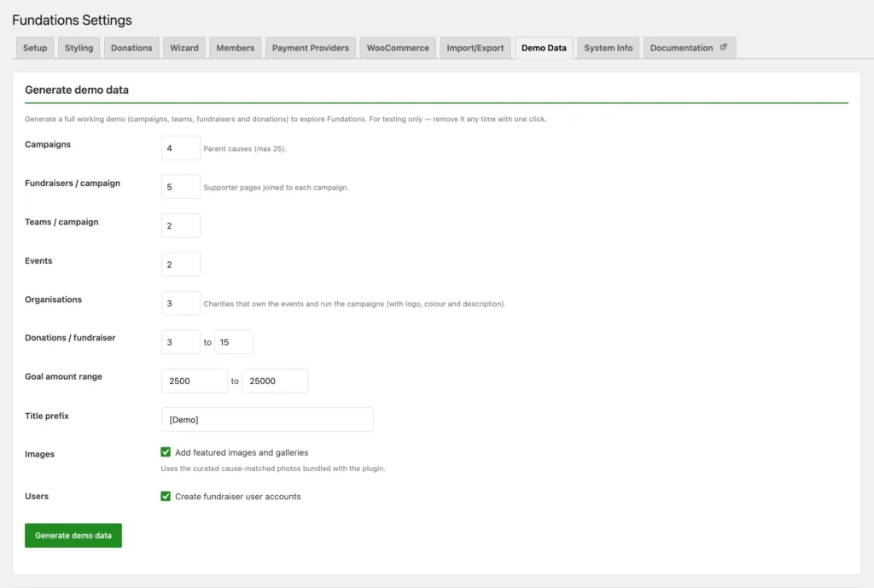This screenshot has width=874, height=588.
Task: Focus the Goal amount minimum field 2500
Action: pos(195,381)
